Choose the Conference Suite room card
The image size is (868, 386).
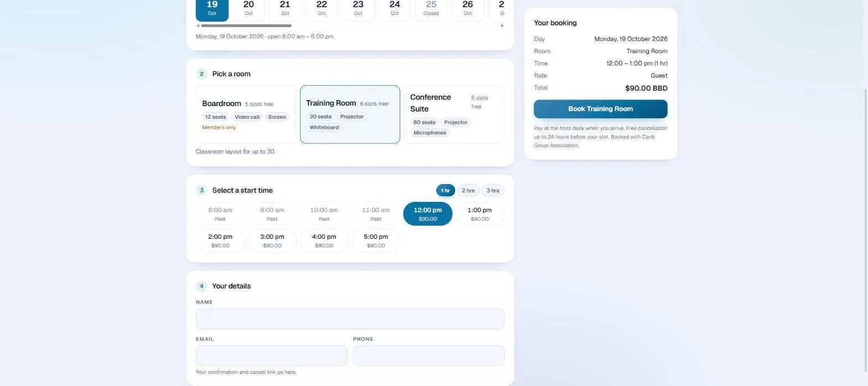pos(454,114)
